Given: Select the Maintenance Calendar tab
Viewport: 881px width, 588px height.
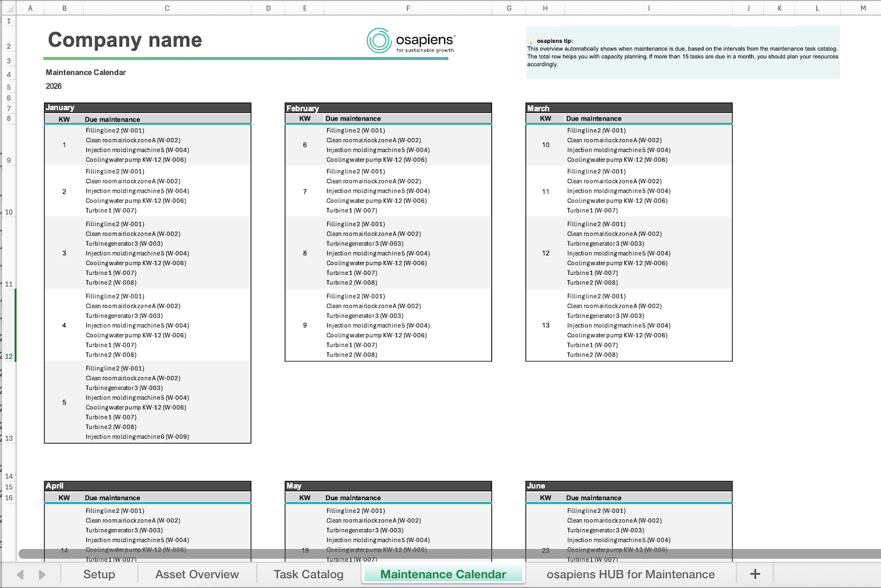Looking at the screenshot, I should (443, 574).
